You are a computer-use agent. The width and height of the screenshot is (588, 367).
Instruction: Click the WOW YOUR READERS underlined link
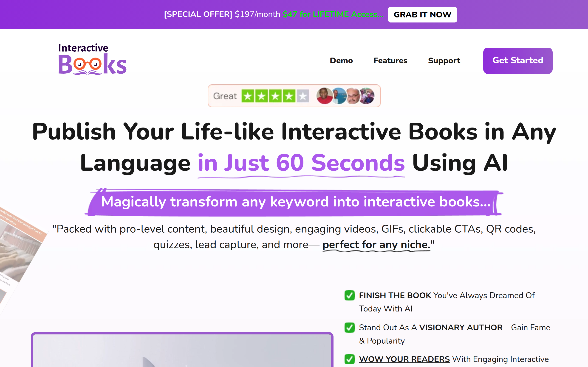point(404,359)
